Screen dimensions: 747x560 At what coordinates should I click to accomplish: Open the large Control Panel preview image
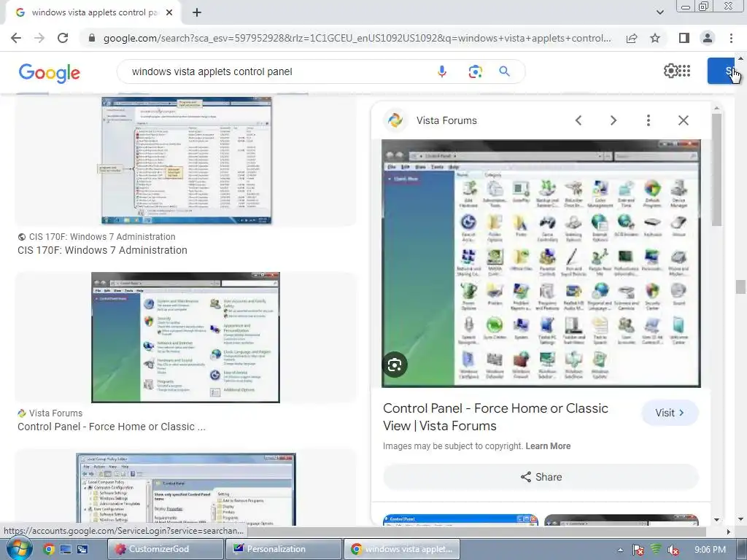click(541, 263)
